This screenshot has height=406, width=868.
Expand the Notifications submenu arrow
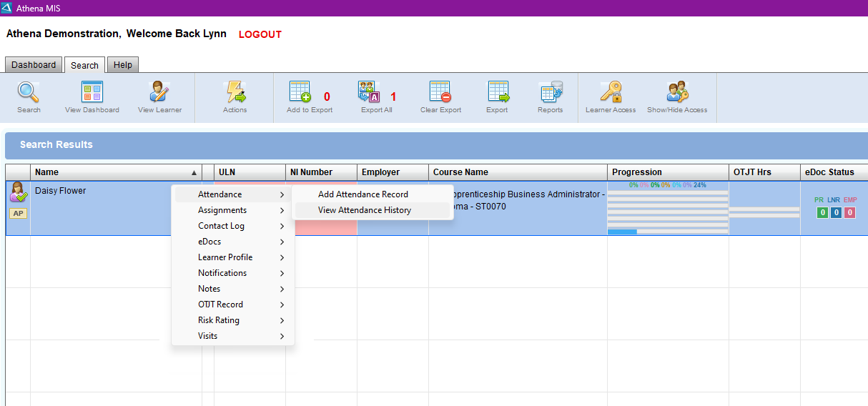(282, 273)
